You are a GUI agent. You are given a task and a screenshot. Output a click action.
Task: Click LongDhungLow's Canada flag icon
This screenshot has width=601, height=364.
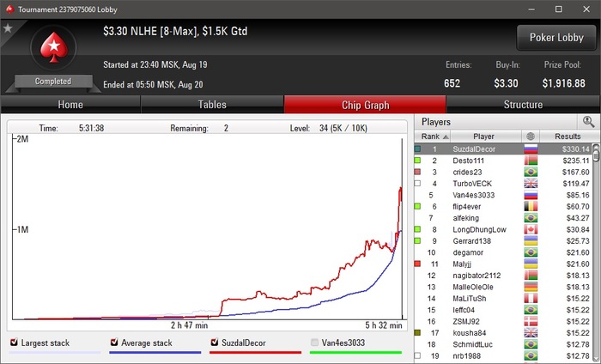point(531,229)
